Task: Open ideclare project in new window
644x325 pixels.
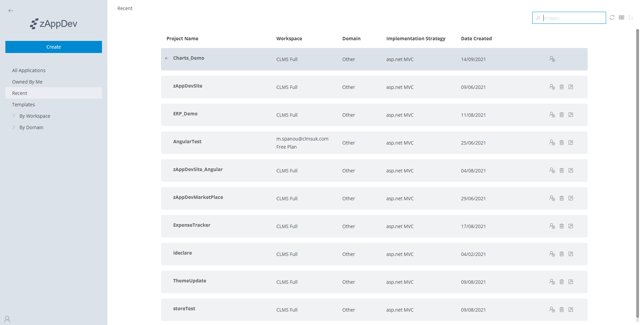Action: click(x=571, y=254)
